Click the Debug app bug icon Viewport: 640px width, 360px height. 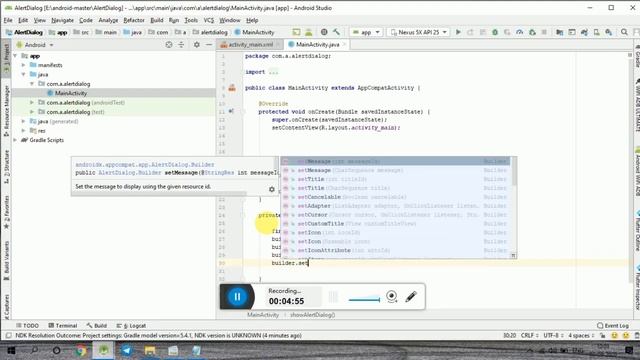(x=495, y=32)
